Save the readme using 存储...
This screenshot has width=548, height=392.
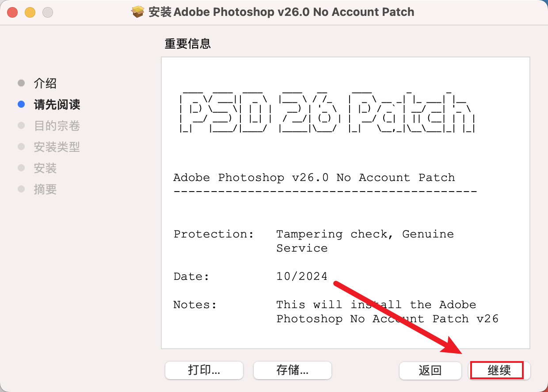[x=292, y=370]
